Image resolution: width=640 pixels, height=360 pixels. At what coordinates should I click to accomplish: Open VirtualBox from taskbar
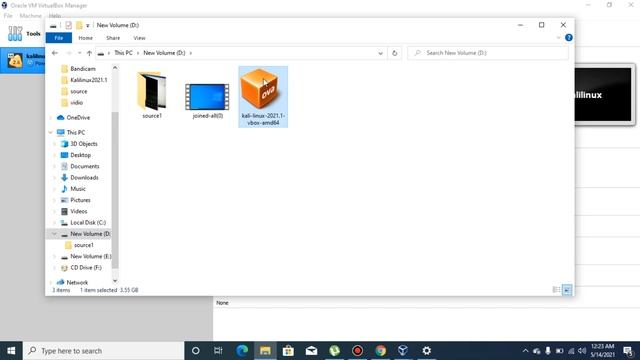point(403,351)
